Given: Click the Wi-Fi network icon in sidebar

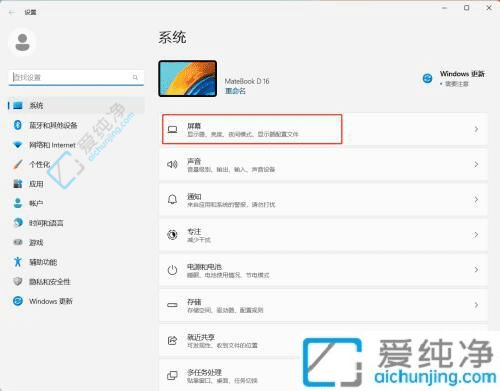Looking at the screenshot, I should click(x=18, y=145).
